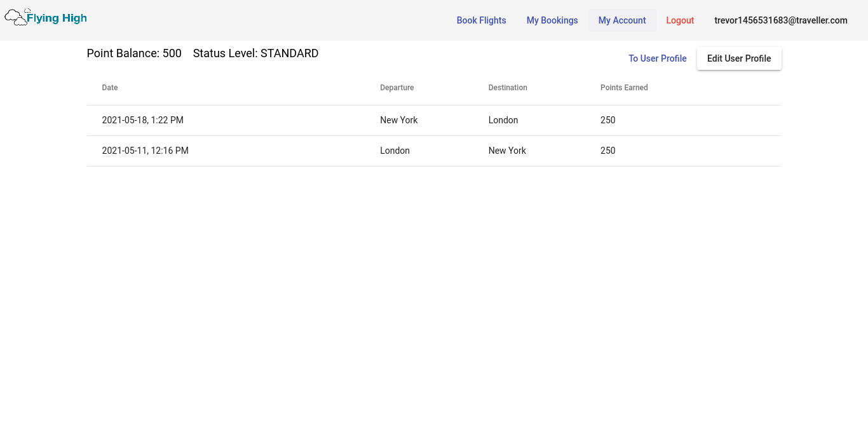Go to My Bookings

click(552, 20)
